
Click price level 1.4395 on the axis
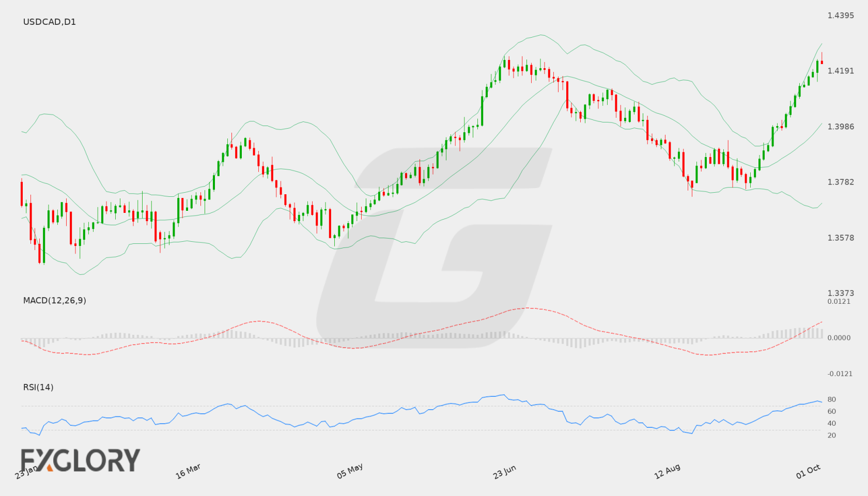coord(841,16)
